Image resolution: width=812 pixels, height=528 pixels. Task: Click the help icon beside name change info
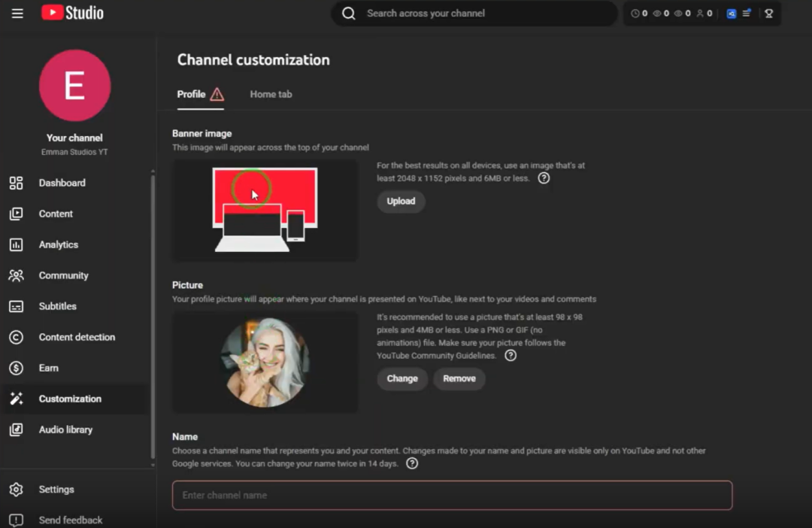click(412, 464)
